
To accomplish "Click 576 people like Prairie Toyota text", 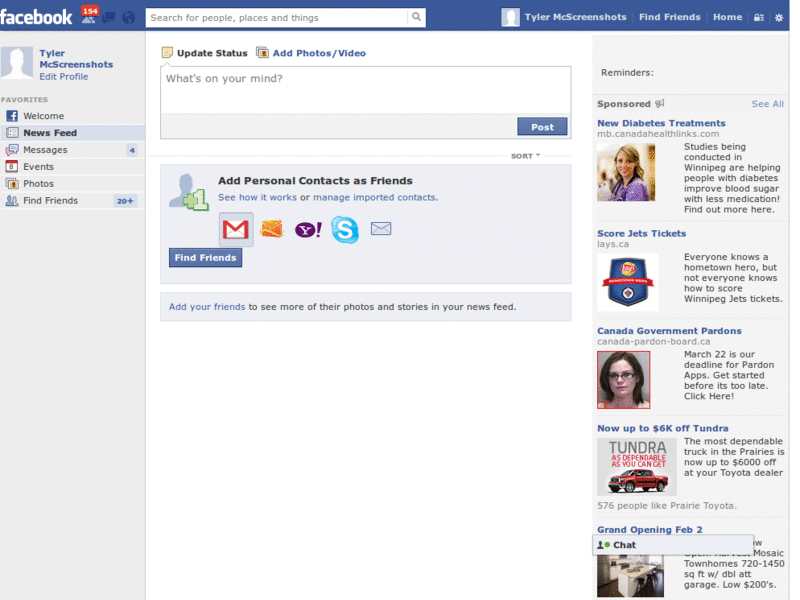I will [x=667, y=506].
